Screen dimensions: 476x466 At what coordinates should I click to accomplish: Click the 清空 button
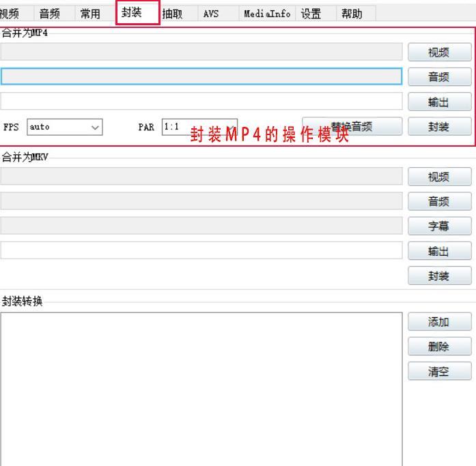tap(440, 371)
